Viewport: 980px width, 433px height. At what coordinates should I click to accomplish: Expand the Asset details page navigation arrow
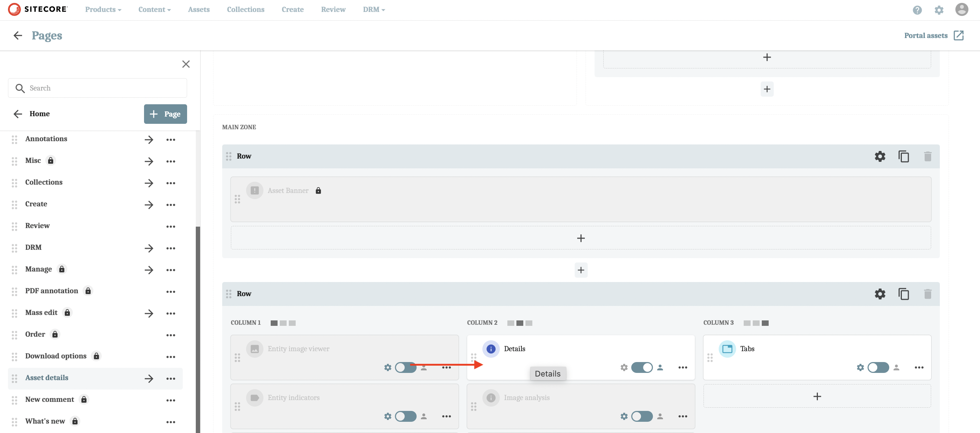point(148,377)
